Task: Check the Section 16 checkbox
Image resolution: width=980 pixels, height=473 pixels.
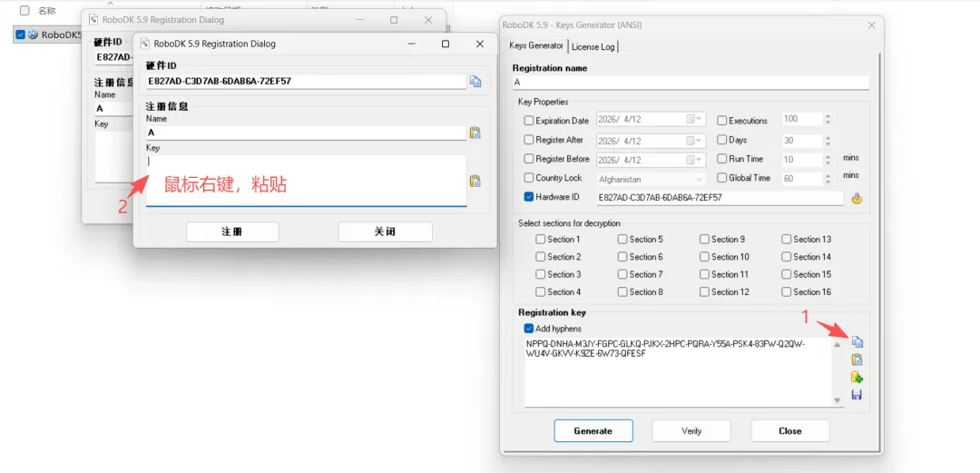Action: click(786, 291)
